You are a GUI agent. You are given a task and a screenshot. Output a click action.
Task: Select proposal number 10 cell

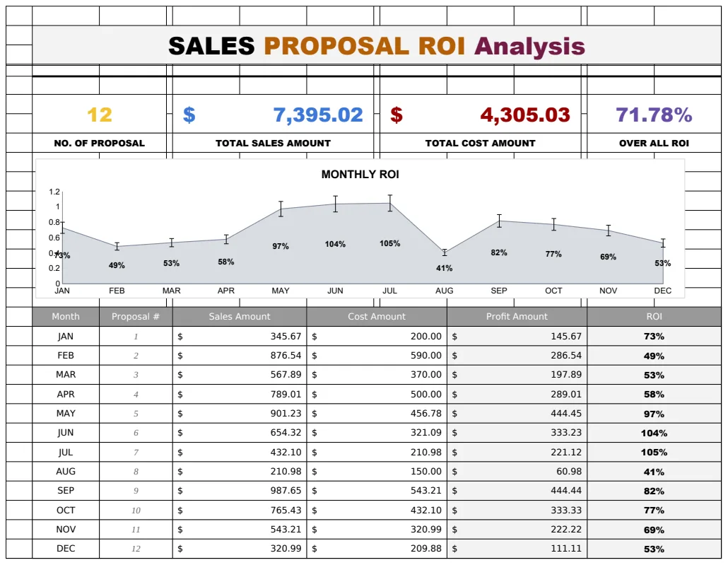coord(136,510)
